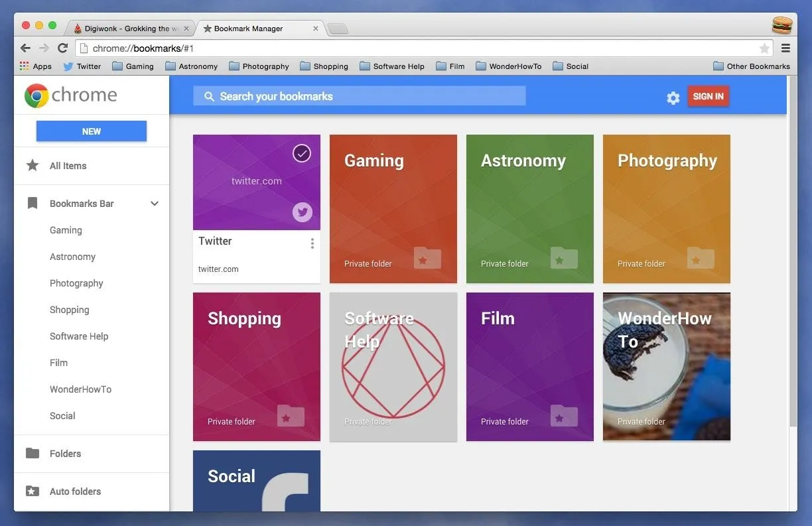Image resolution: width=812 pixels, height=526 pixels.
Task: Click the Auto folders star-folder icon
Action: tap(33, 492)
